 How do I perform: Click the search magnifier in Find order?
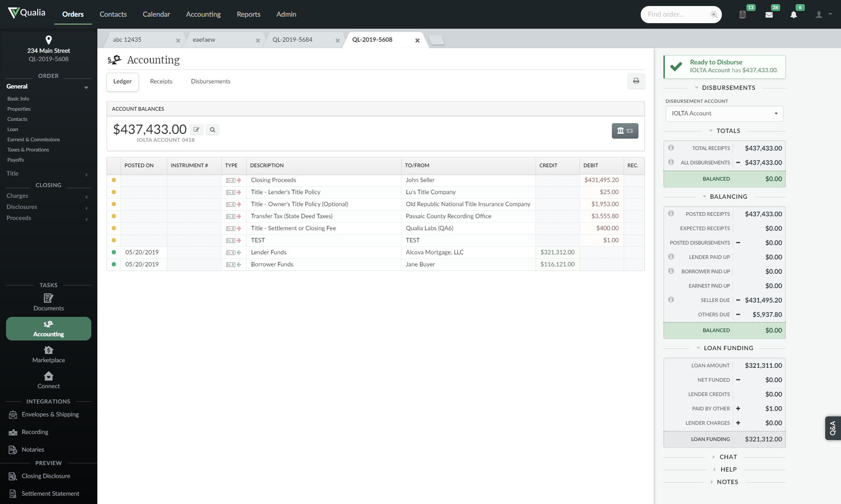coord(714,14)
